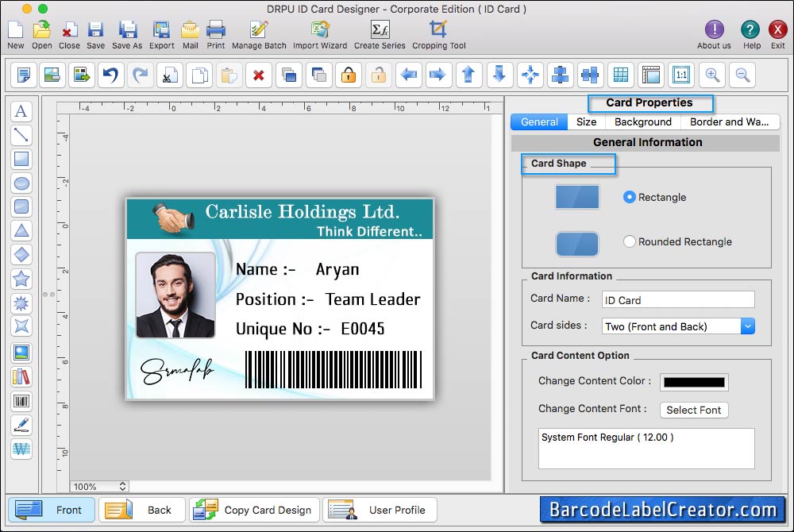Click the zoom out magnifier
This screenshot has width=794, height=532.
click(x=742, y=75)
